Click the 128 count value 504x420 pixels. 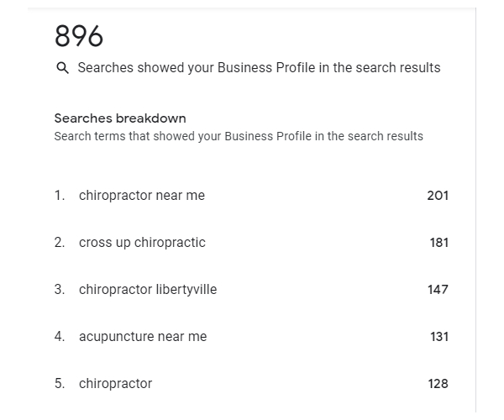pos(438,384)
